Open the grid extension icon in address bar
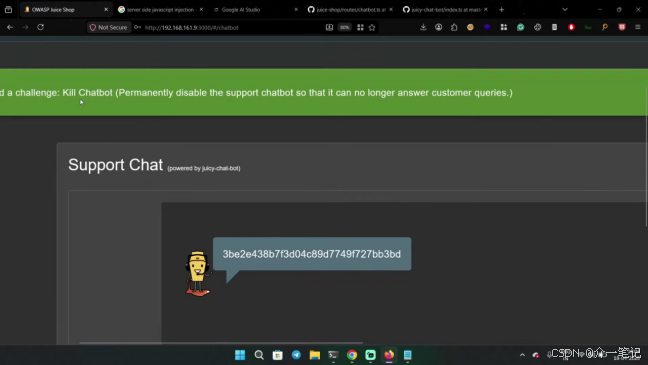This screenshot has height=365, width=648. point(360,27)
